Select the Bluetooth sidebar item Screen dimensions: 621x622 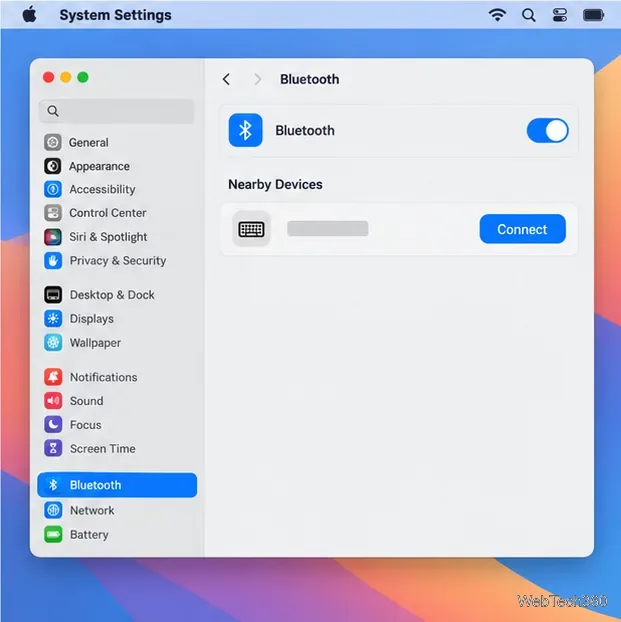pyautogui.click(x=117, y=485)
